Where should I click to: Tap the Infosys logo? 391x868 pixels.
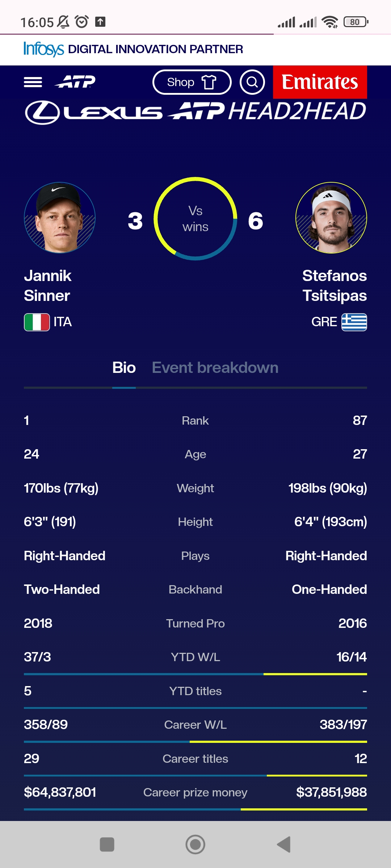pyautogui.click(x=44, y=49)
